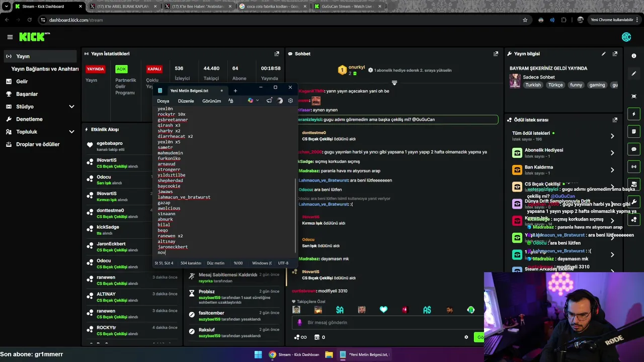644x362 pixels.
Task: Click the infinity icon under the message box
Action: coord(303,337)
